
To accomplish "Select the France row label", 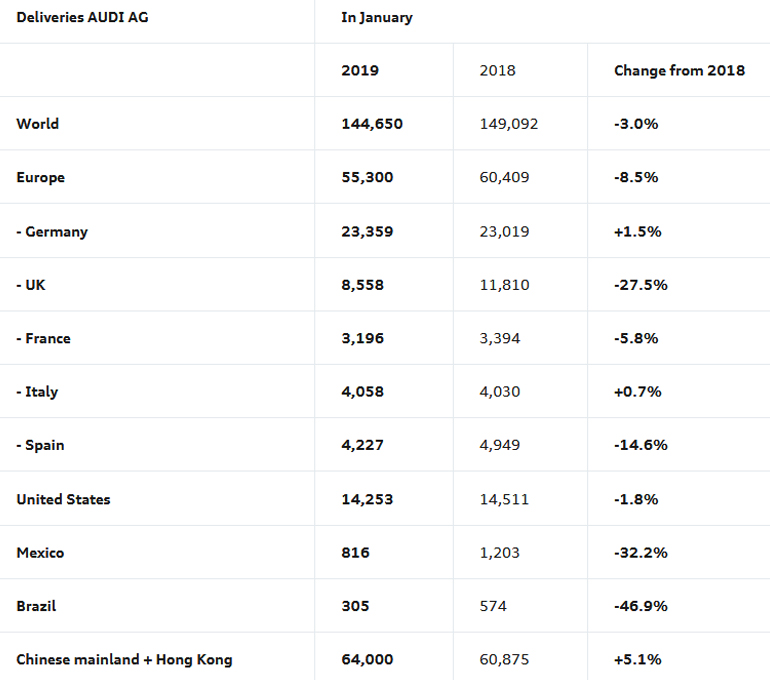I will (x=44, y=339).
